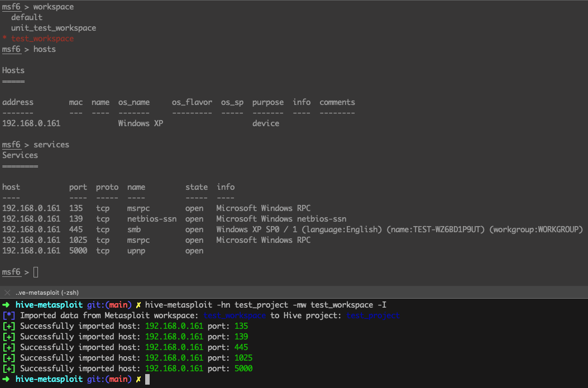Select the red 'test_workspace' active workspace
This screenshot has width=588, height=388.
(x=42, y=39)
